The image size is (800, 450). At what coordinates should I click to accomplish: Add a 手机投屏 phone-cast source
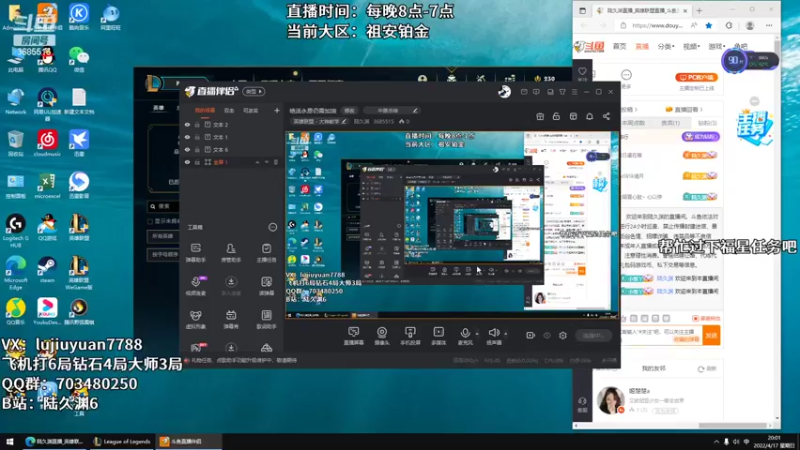tap(410, 336)
